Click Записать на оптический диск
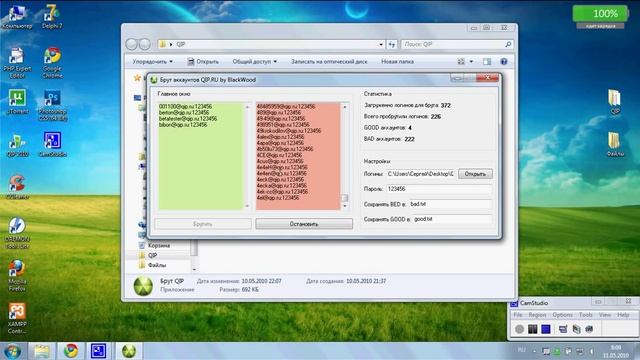The image size is (640, 360). click(x=329, y=62)
